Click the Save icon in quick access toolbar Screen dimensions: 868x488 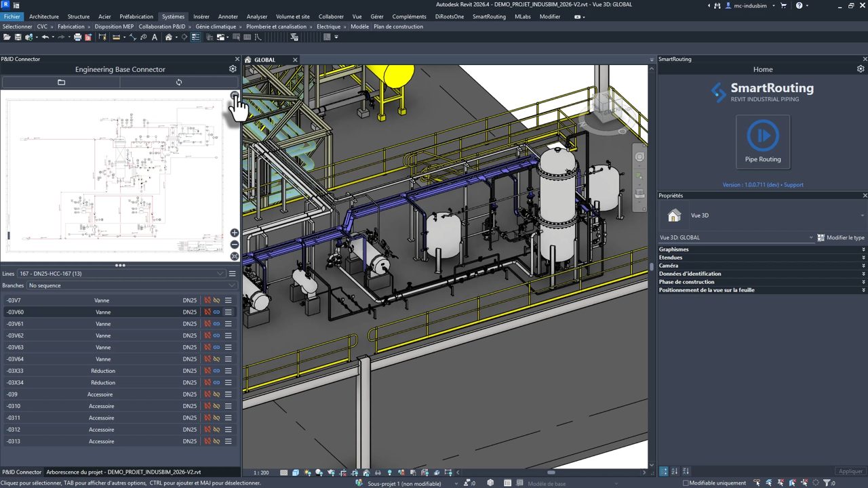tap(18, 37)
